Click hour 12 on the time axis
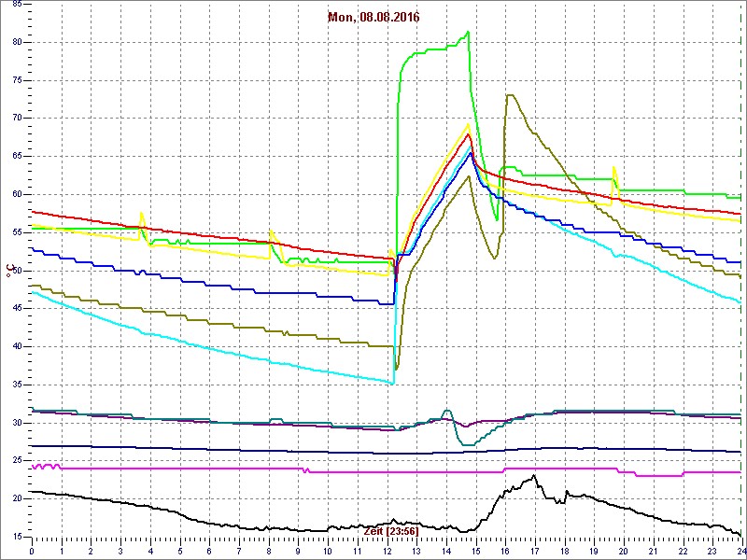The image size is (747, 560). 387,550
